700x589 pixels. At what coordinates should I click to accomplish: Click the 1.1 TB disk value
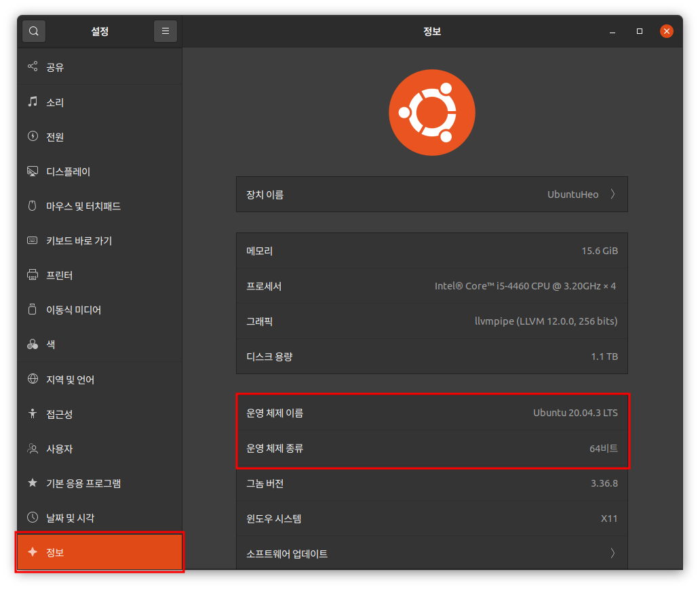(604, 357)
